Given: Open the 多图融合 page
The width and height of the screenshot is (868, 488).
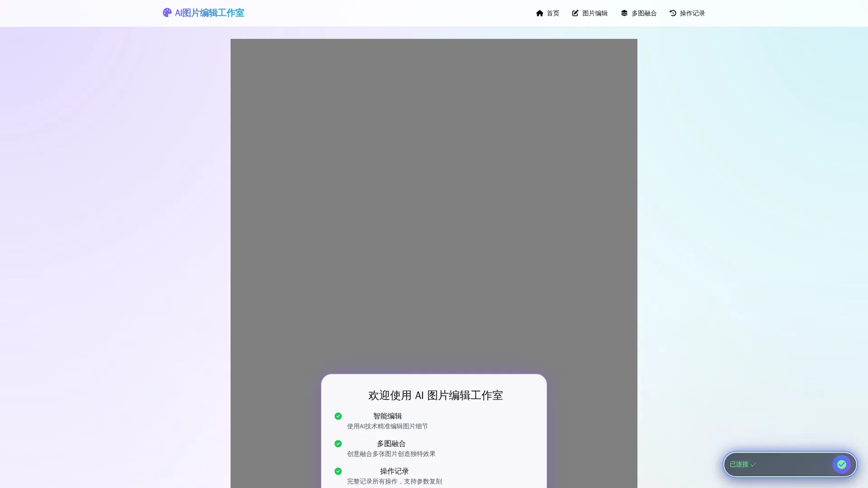Looking at the screenshot, I should pos(644,13).
